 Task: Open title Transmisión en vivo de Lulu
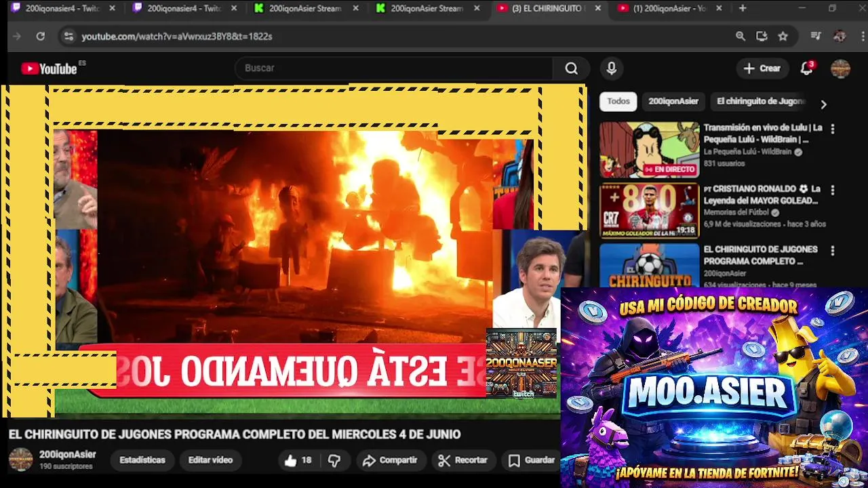point(763,134)
